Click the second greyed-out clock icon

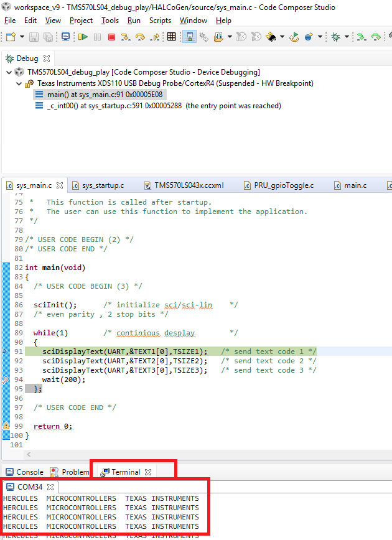tap(256, 37)
